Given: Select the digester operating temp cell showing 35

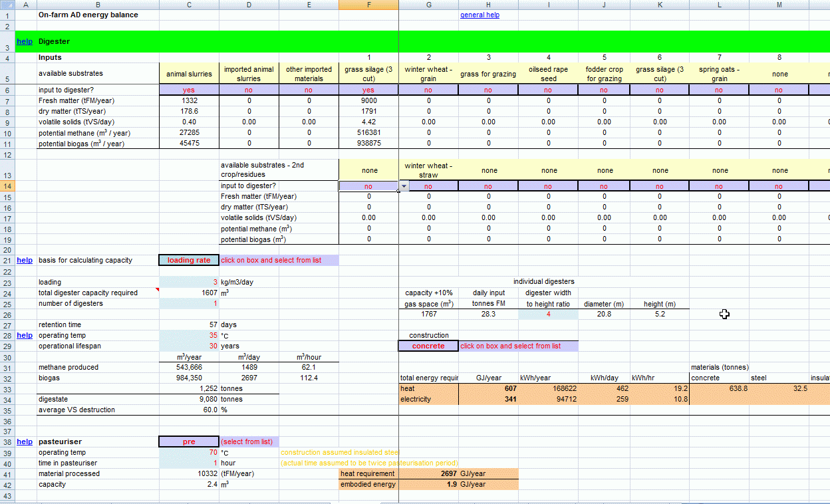Looking at the screenshot, I should click(x=189, y=335).
